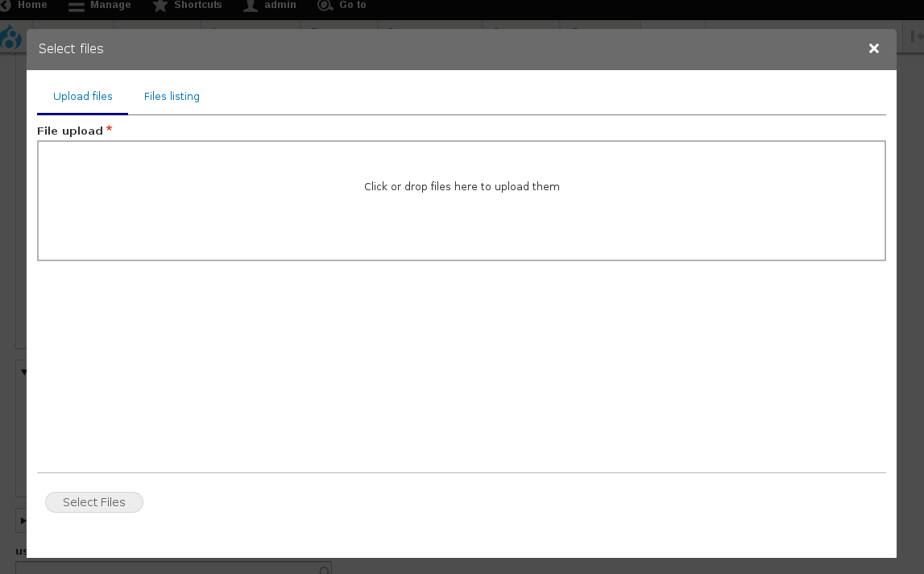Image resolution: width=924 pixels, height=574 pixels.
Task: Expand the collapsed section near the bottom left
Action: pyautogui.click(x=22, y=521)
